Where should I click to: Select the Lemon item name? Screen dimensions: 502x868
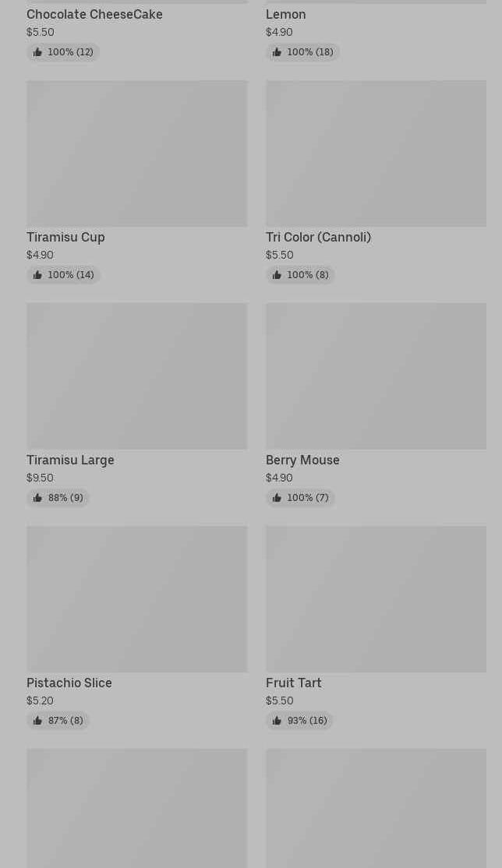tap(285, 14)
